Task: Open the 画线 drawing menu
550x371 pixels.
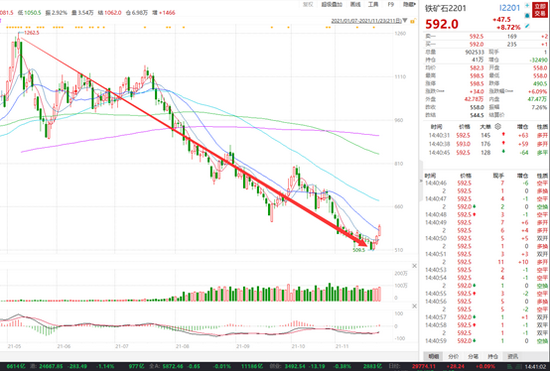Action: point(355,5)
